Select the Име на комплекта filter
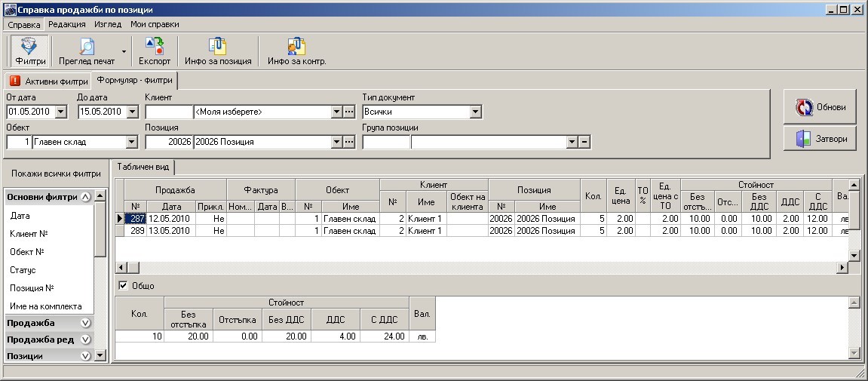 46,306
